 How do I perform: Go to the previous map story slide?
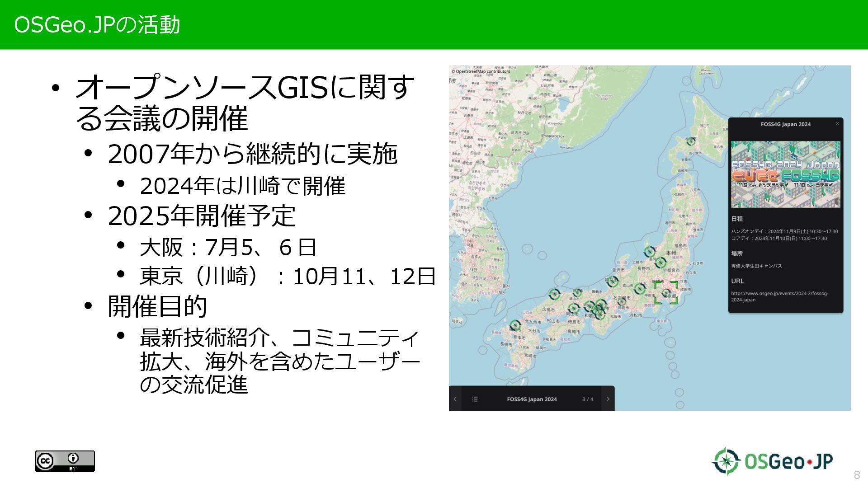tap(455, 399)
